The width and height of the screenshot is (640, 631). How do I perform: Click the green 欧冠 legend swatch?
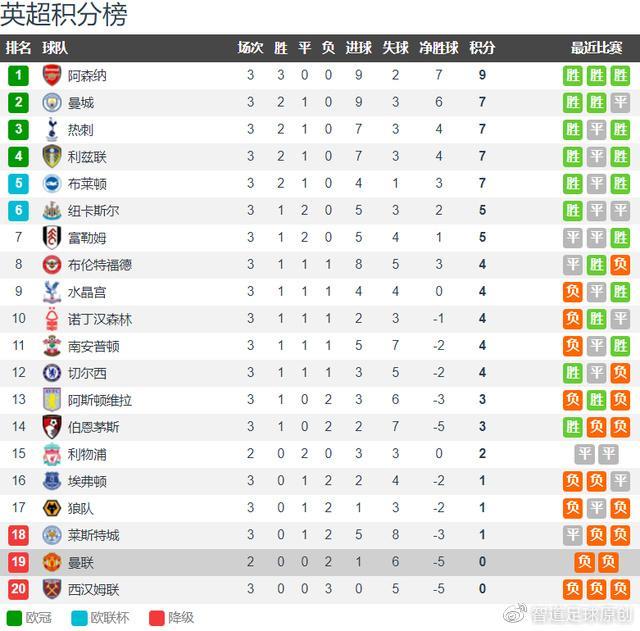14,618
